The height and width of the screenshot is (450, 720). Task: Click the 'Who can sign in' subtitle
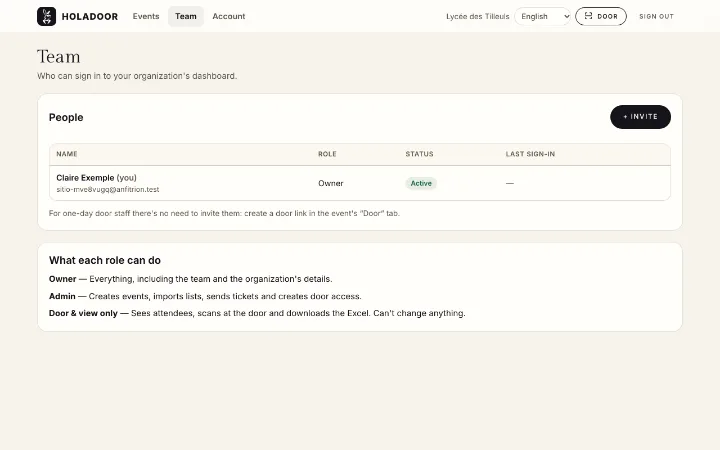click(137, 76)
